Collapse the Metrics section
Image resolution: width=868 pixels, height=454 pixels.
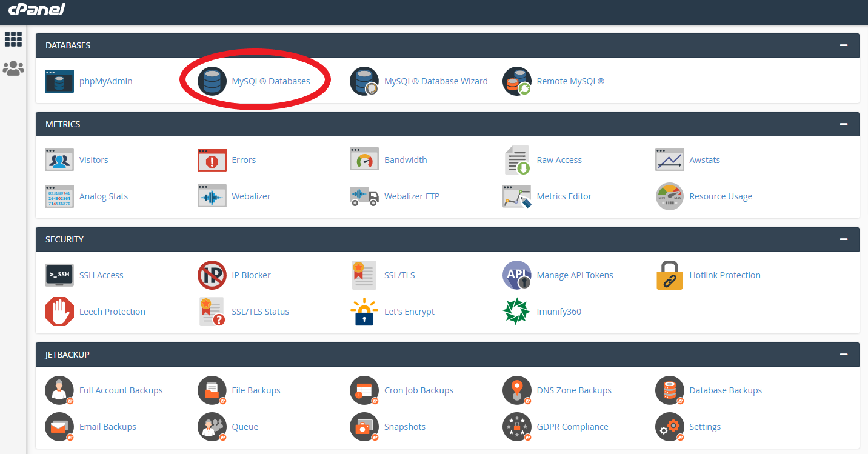pos(843,124)
